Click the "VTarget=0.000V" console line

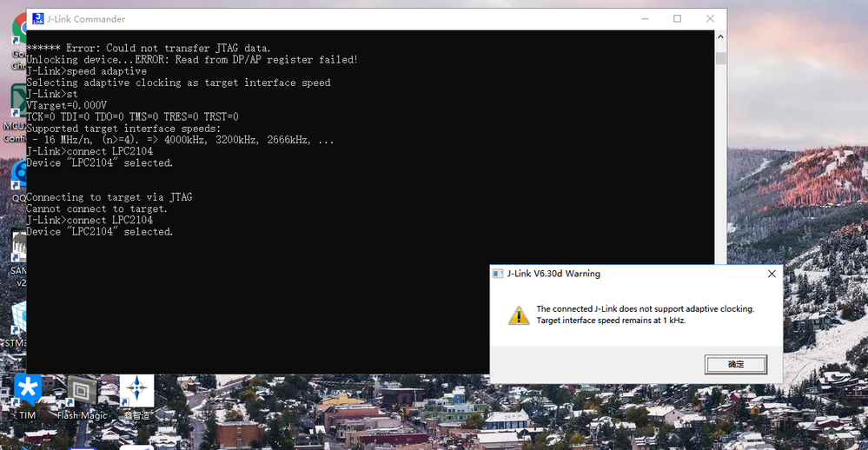pos(66,105)
